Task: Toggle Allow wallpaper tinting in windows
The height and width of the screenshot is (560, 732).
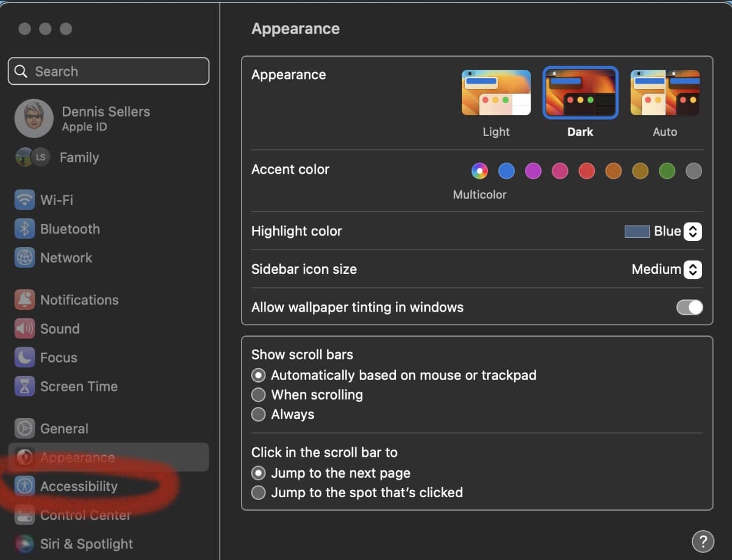Action: tap(689, 307)
